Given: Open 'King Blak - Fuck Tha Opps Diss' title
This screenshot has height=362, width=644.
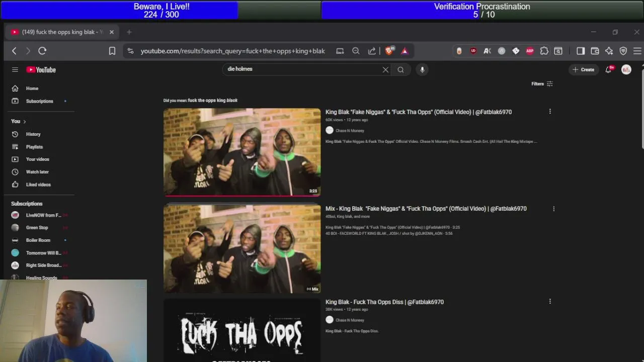Looking at the screenshot, I should pyautogui.click(x=384, y=302).
